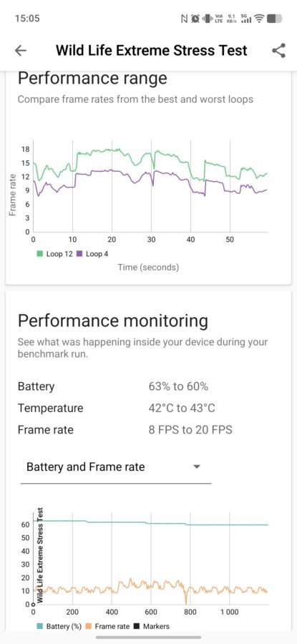Tap the vibrate mode status icon
297x644 pixels.
click(x=207, y=19)
